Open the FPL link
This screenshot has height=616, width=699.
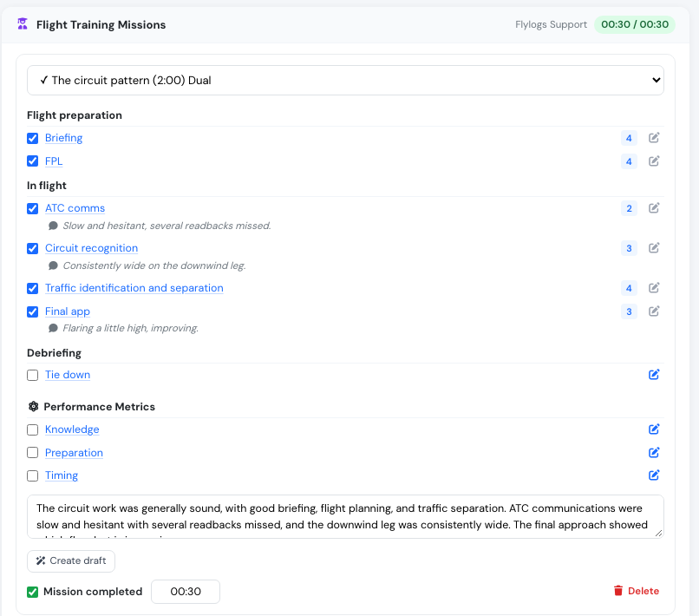pos(54,161)
